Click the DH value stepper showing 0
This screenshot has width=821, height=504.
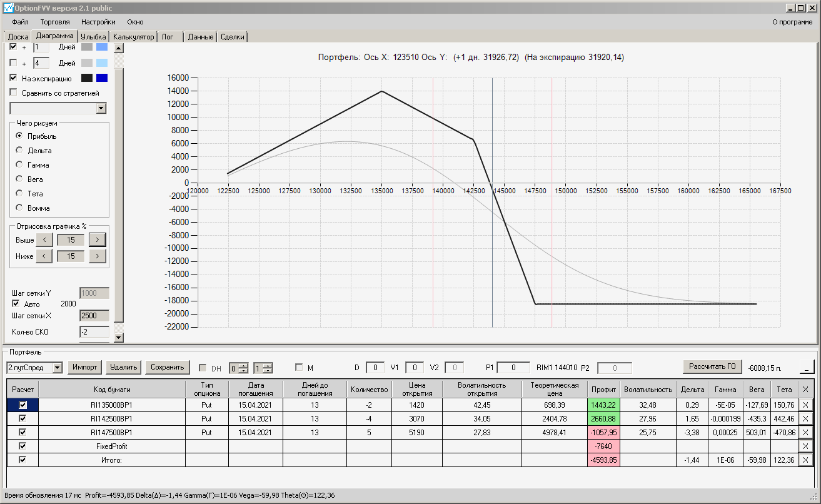[x=238, y=368]
